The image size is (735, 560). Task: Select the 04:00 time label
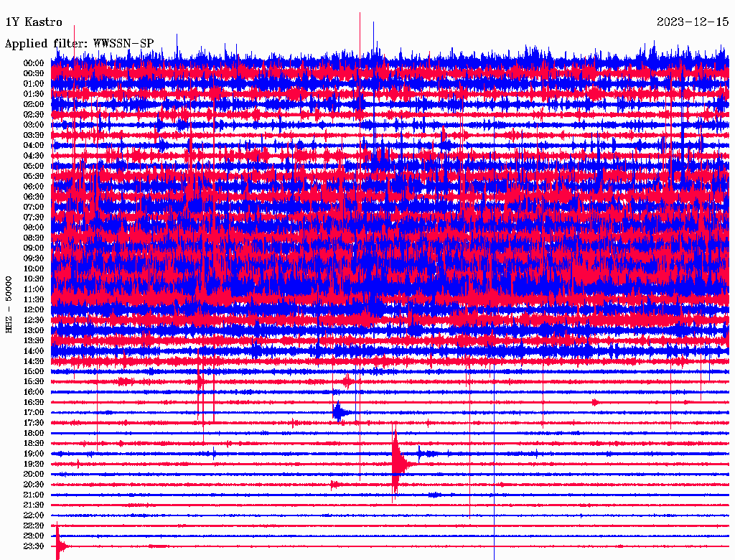pyautogui.click(x=33, y=146)
